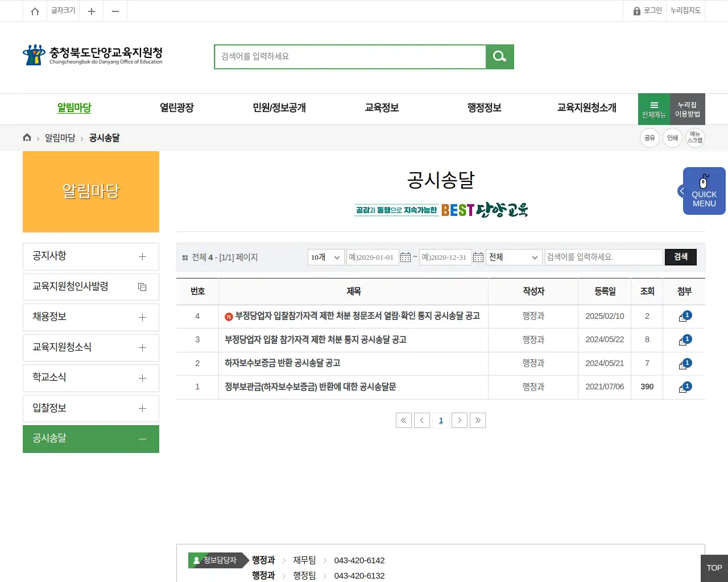Click the 조회 column header

[647, 292]
